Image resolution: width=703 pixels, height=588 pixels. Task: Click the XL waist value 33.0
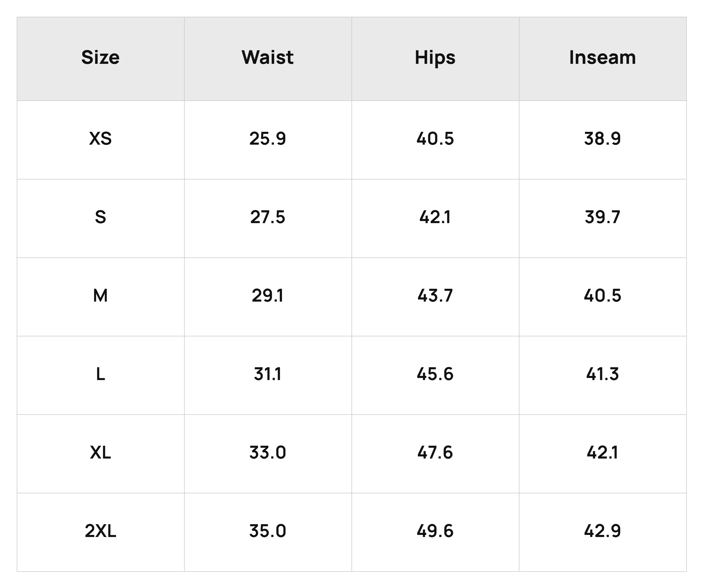point(268,453)
